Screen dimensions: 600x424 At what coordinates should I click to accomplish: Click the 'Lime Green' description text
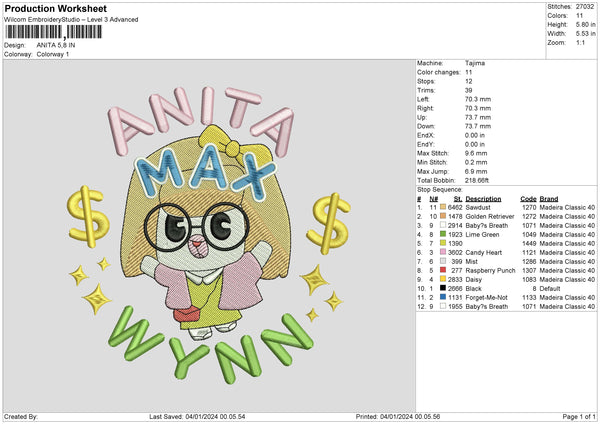[x=482, y=234]
